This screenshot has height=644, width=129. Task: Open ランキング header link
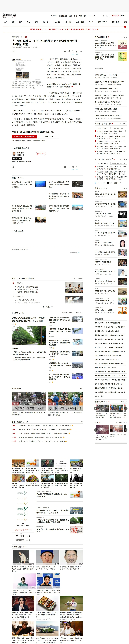click(92, 16)
